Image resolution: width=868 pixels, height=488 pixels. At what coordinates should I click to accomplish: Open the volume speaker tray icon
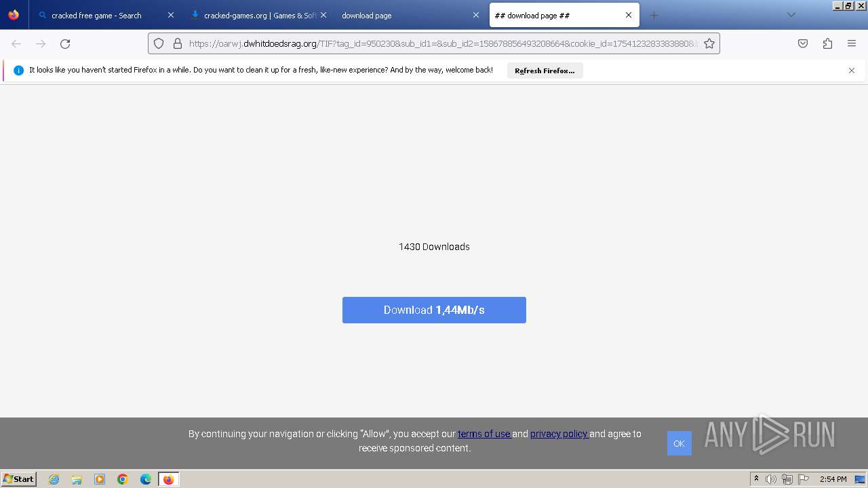(771, 479)
